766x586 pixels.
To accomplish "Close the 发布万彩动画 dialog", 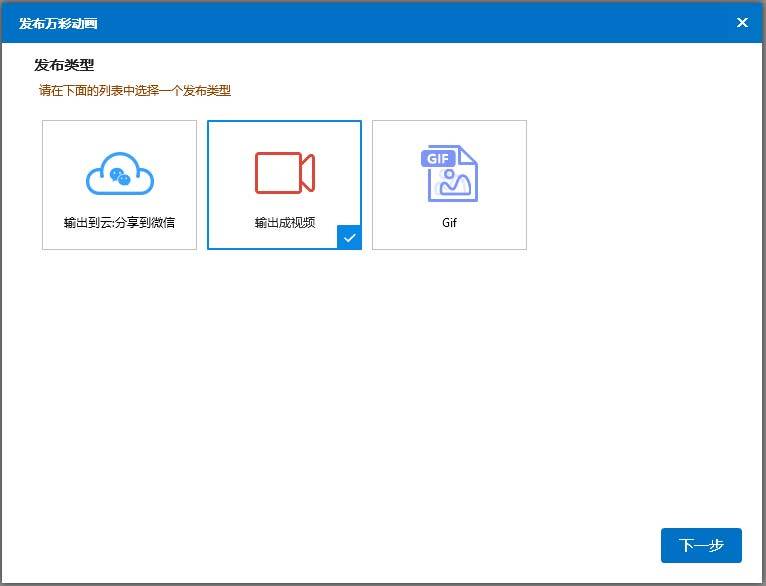I will (742, 22).
